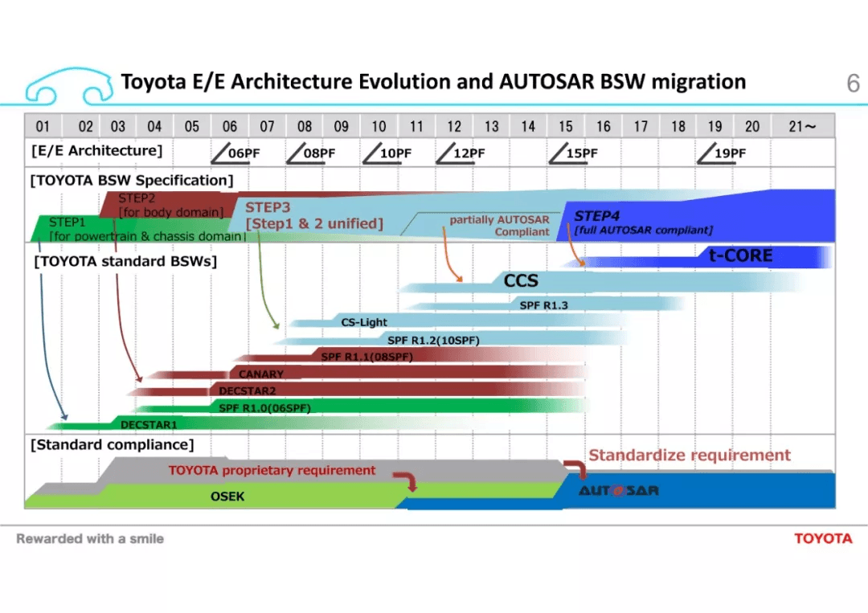Select year column 19 in timeline header
The image size is (868, 613).
(x=714, y=126)
